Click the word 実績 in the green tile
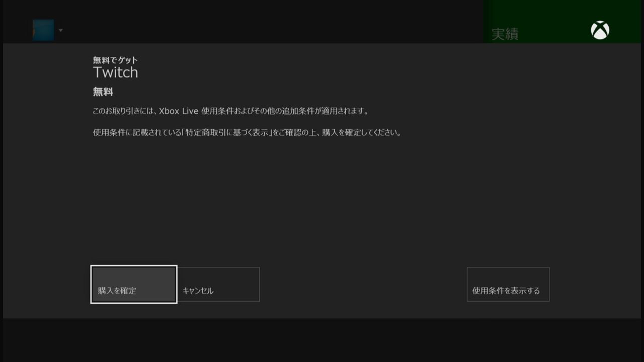 (x=505, y=34)
